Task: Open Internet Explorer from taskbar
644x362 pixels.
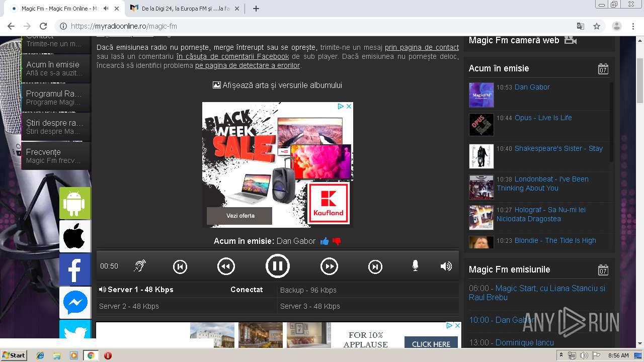Action: click(40, 355)
